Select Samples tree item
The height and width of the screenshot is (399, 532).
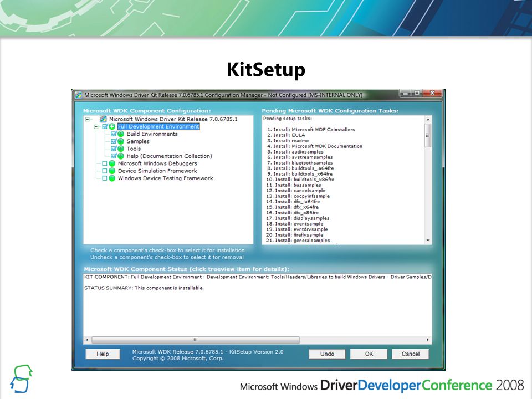[x=138, y=141]
